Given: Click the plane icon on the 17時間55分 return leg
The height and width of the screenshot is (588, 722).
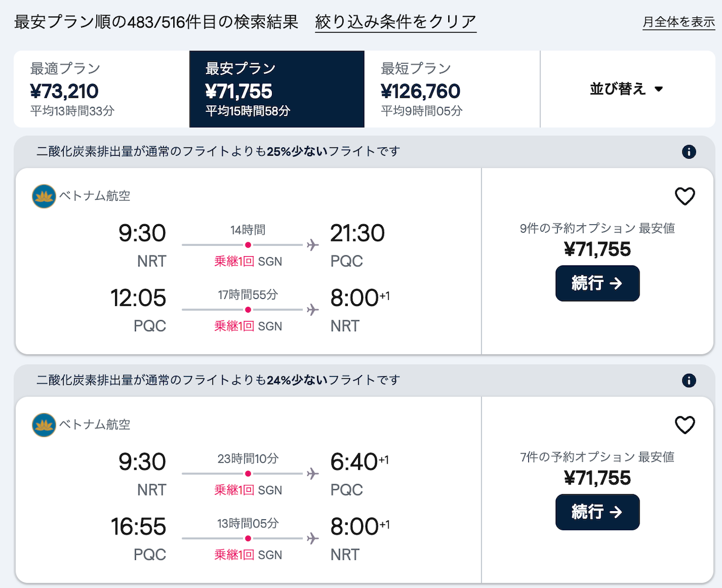Looking at the screenshot, I should [312, 310].
